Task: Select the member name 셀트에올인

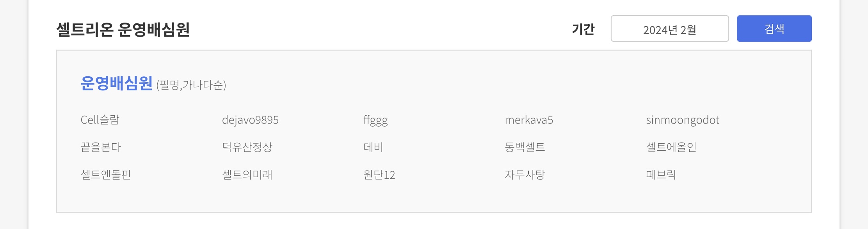Action: [x=671, y=147]
